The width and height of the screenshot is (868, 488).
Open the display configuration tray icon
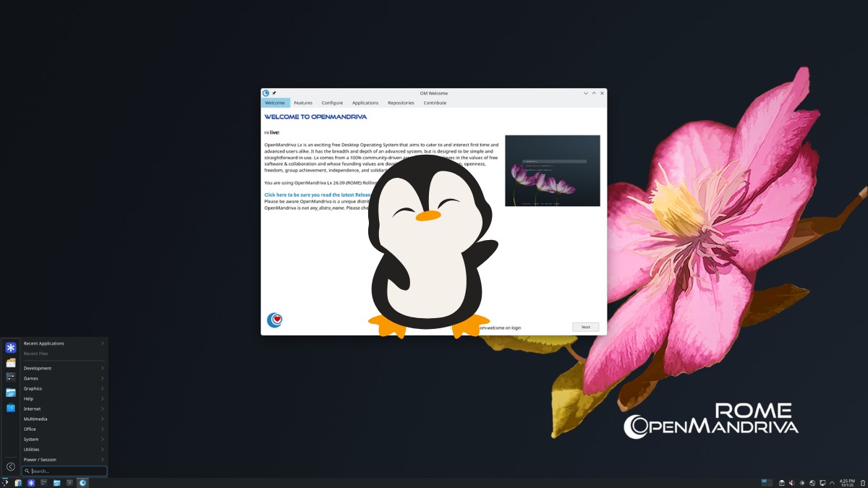click(822, 483)
